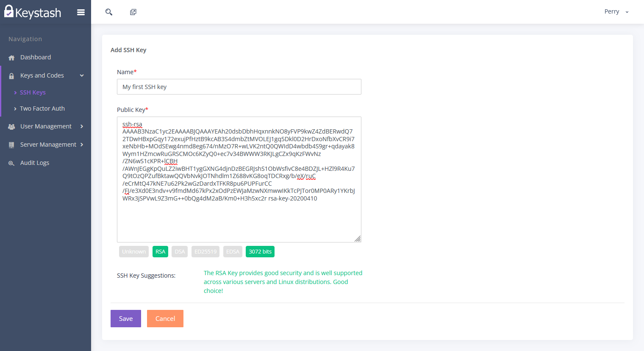Click the Cancel button

coord(165,319)
